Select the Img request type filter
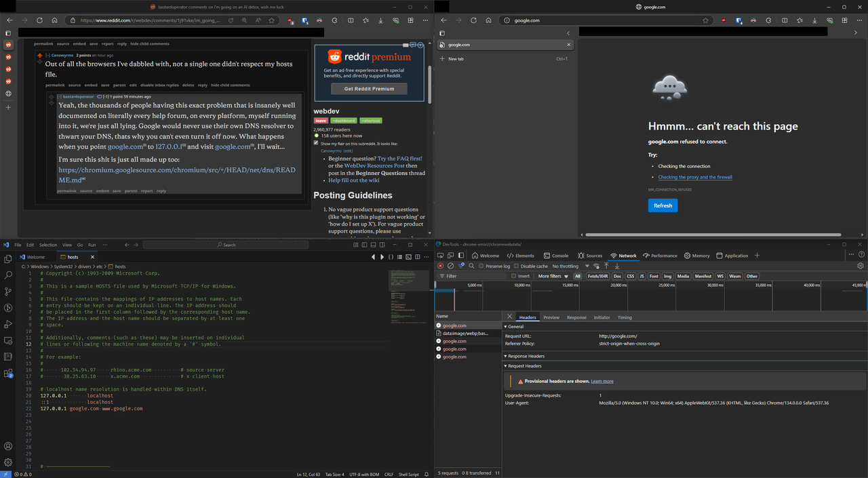This screenshot has height=478, width=868. (667, 276)
